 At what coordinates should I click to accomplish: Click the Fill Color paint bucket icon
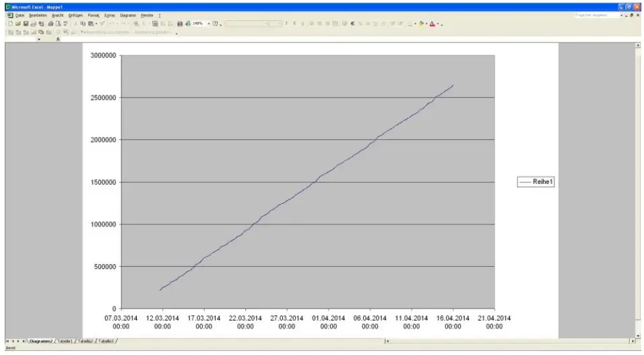pyautogui.click(x=420, y=24)
